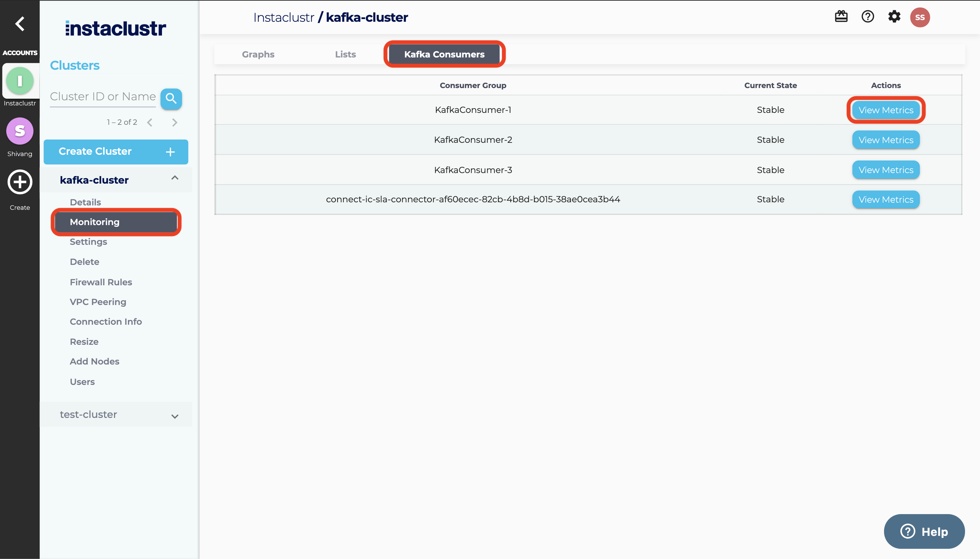Focus the Cluster ID or Name field
The height and width of the screenshot is (559, 980).
coord(102,97)
